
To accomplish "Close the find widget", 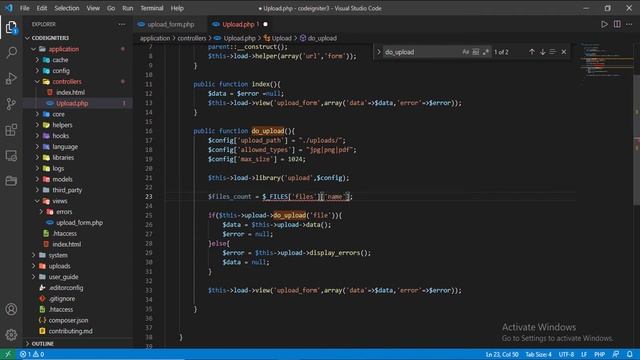I will (564, 52).
